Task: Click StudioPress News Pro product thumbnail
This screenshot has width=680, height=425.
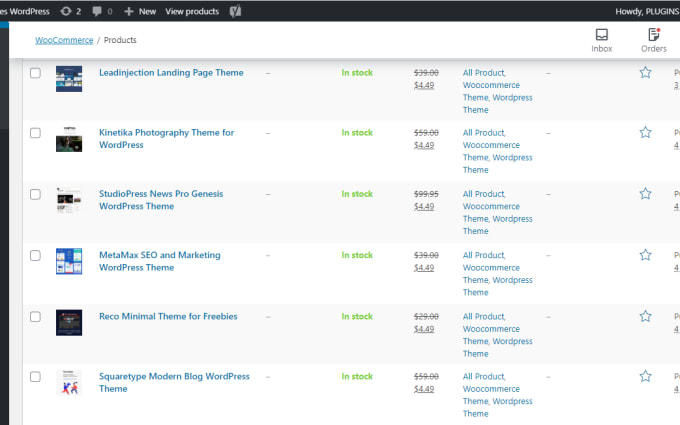Action: (69, 200)
